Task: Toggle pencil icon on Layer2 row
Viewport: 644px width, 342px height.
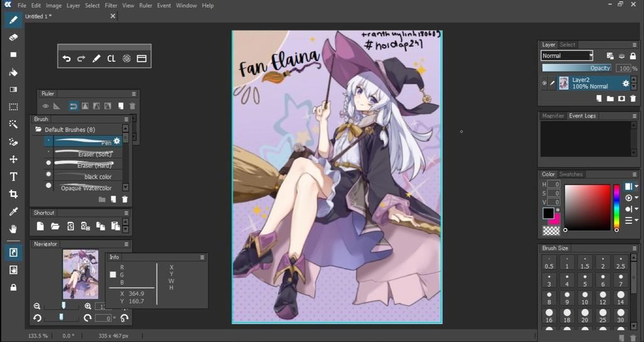Action: coord(552,84)
